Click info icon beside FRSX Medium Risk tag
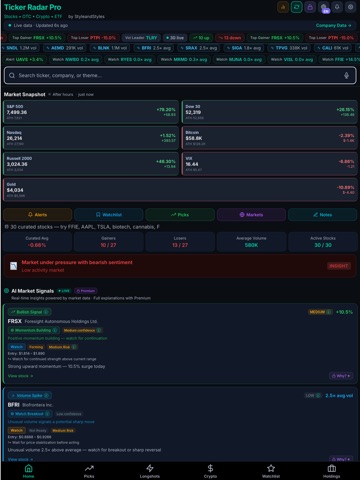The image size is (360, 480). pyautogui.click(x=74, y=347)
